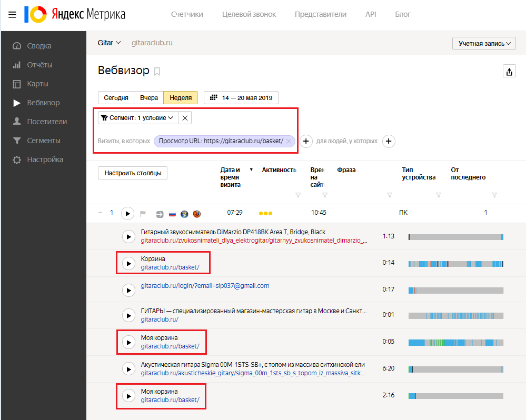Play Моя корзина 0:05 recording
Viewport: 526px width, 420px height.
click(x=128, y=343)
